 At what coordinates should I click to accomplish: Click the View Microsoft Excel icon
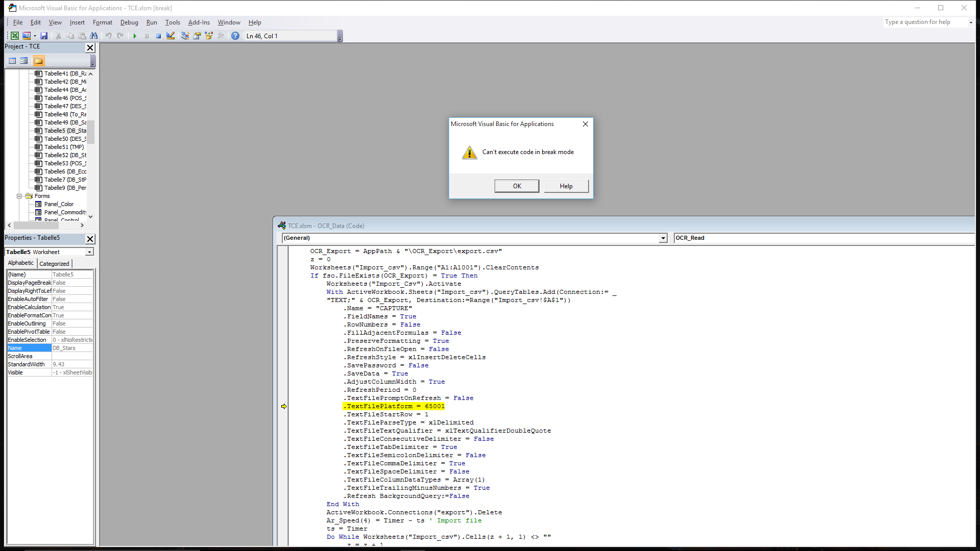15,36
